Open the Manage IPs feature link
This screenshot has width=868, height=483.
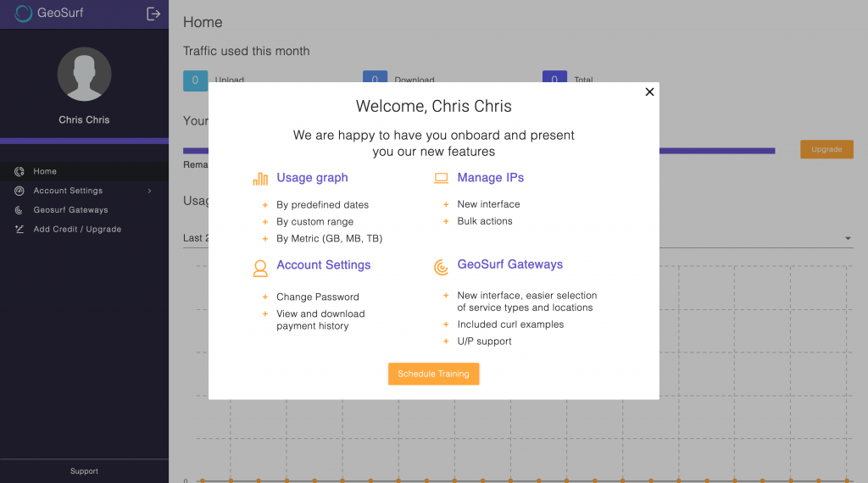491,178
